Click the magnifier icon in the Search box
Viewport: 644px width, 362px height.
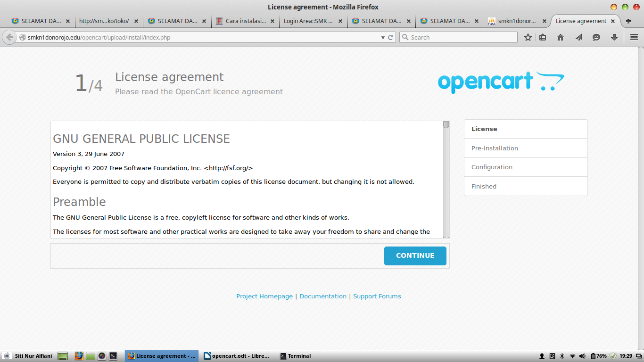point(405,37)
